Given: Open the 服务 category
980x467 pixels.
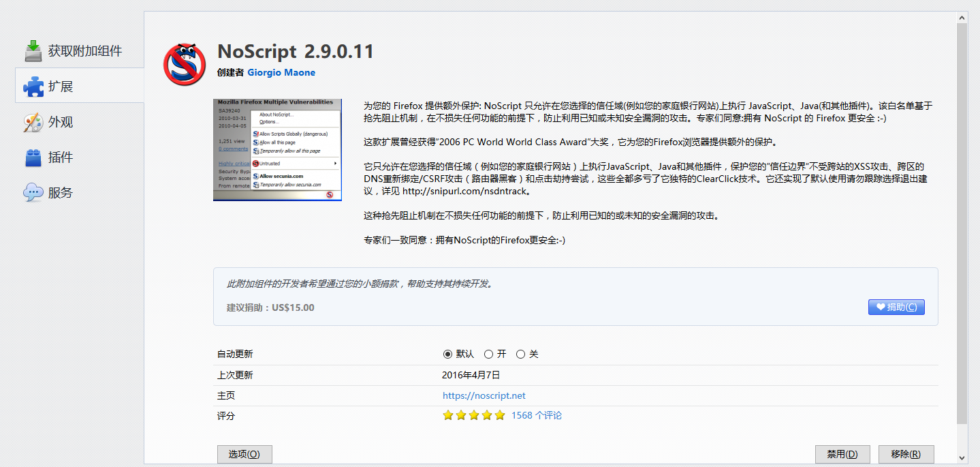Looking at the screenshot, I should (x=79, y=192).
